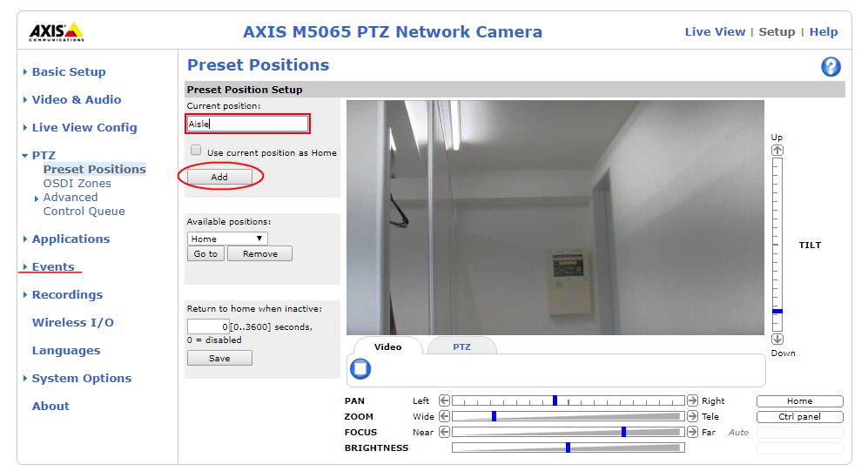Viewport: 868px width, 471px height.
Task: Open the Available positions Home dropdown
Action: pyautogui.click(x=227, y=239)
